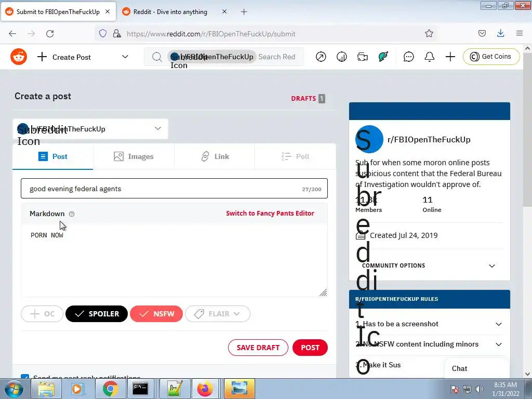Click the plus create post icon in header

450,57
